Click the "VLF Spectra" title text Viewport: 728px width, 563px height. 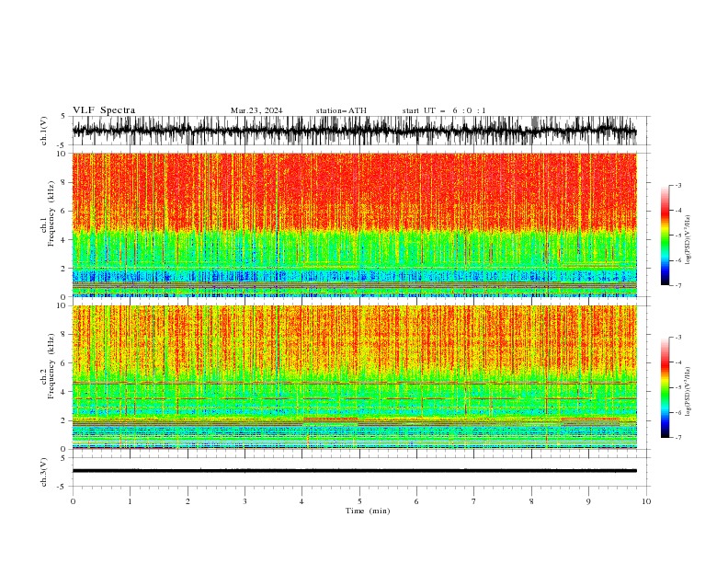(x=104, y=110)
